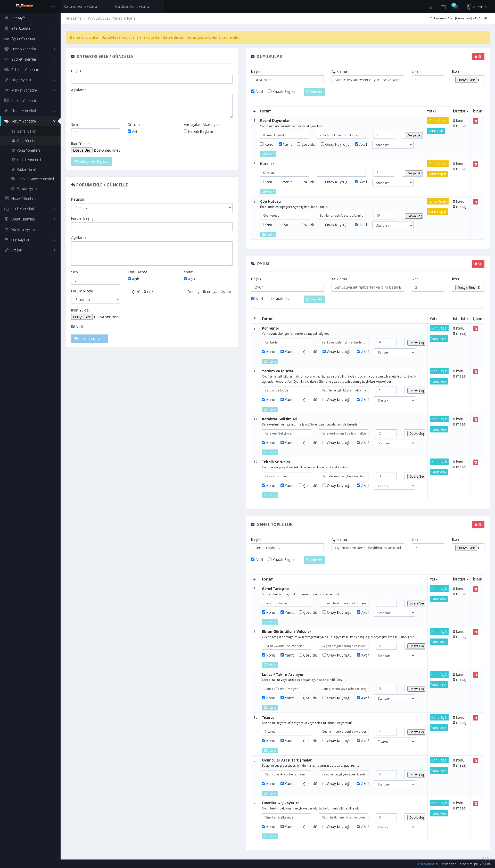The height and width of the screenshot is (868, 495).
Task: Open Ticaret mode dropdown for Ticaret forum
Action: pos(394,742)
